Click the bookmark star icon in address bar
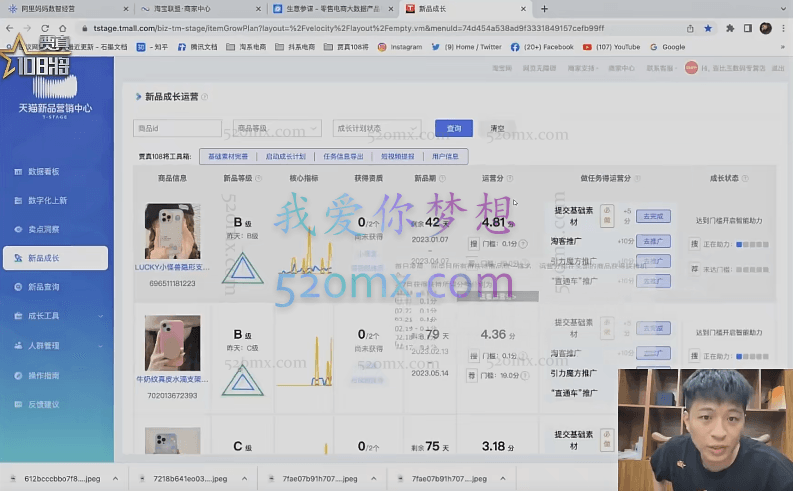793x491 pixels. click(x=708, y=28)
